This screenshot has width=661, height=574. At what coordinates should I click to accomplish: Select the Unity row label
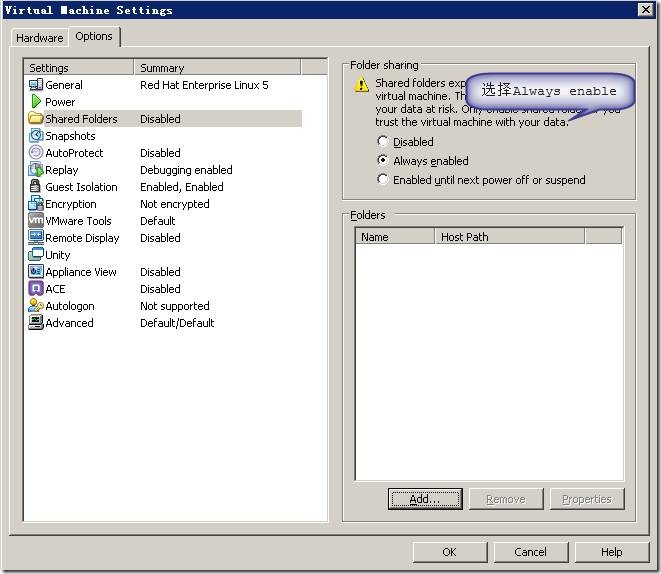(58, 255)
